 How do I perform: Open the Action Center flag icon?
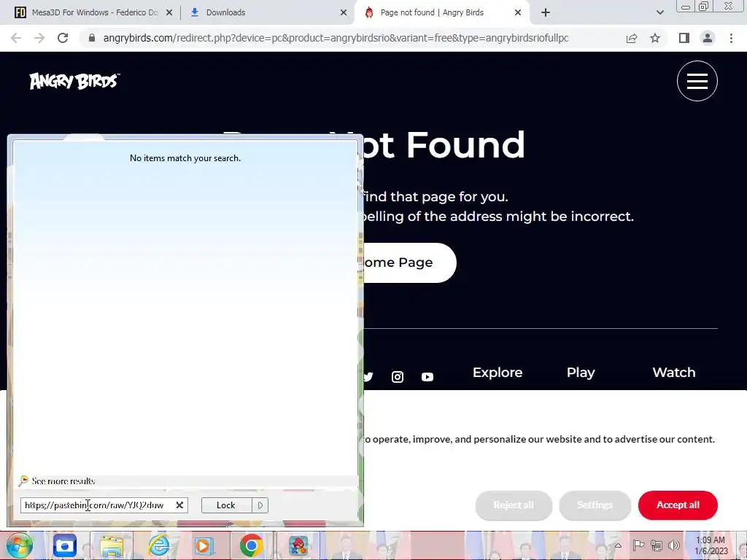[638, 545]
